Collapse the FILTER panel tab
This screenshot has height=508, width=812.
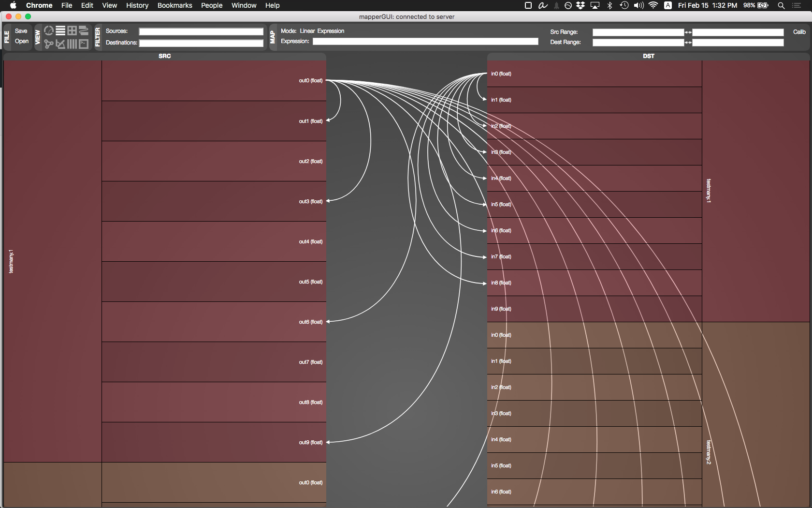[x=97, y=36]
